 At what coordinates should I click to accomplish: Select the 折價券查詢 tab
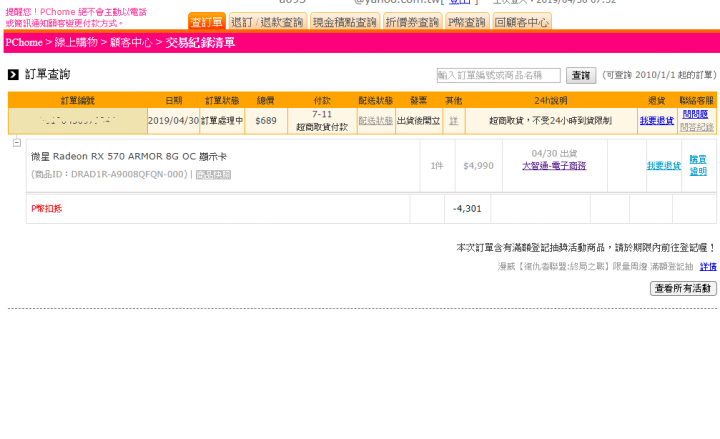pos(412,22)
